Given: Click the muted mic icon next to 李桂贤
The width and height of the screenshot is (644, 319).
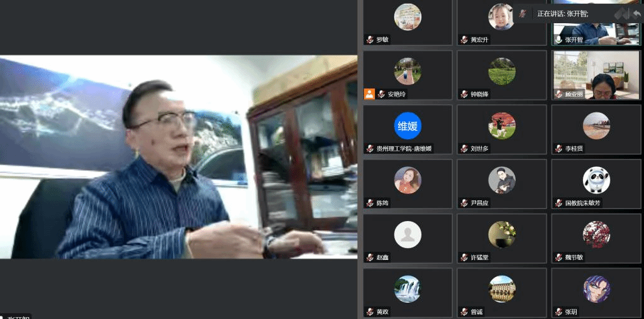Looking at the screenshot, I should click(558, 149).
